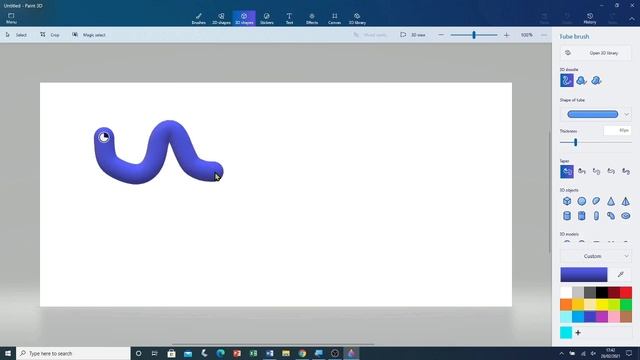
Task: Open the History panel
Action: [x=590, y=18]
